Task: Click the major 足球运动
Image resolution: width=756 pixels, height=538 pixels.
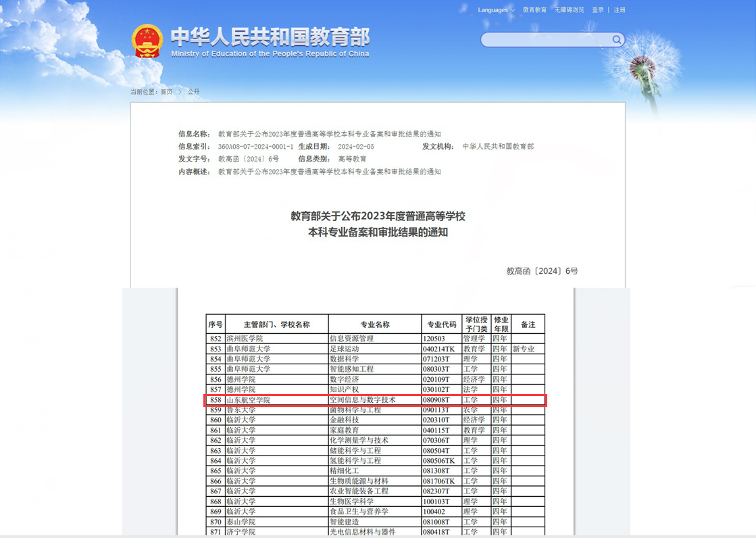Action: point(345,349)
